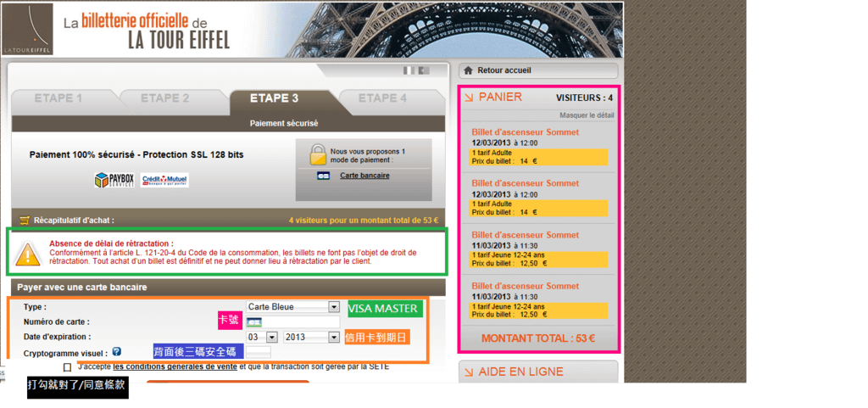Open the expiration month dropdown showing 03
The image size is (868, 408).
263,337
